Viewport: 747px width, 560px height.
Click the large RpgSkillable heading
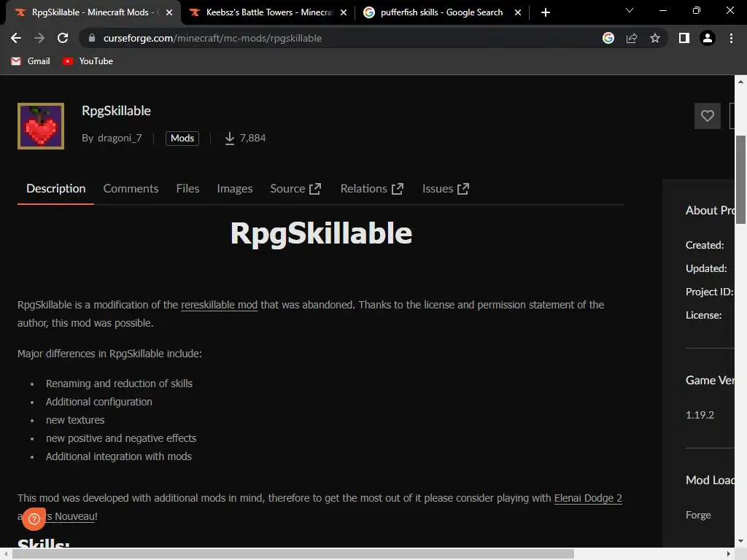point(321,233)
